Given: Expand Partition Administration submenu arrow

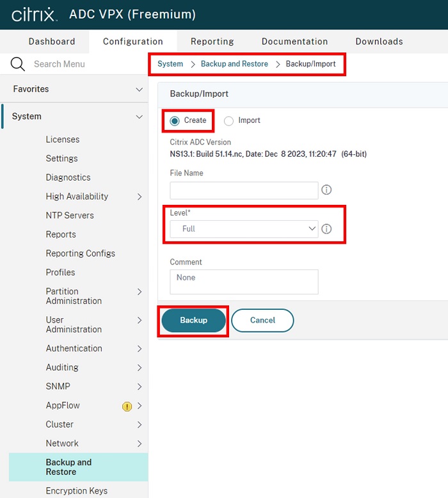Looking at the screenshot, I should 140,292.
